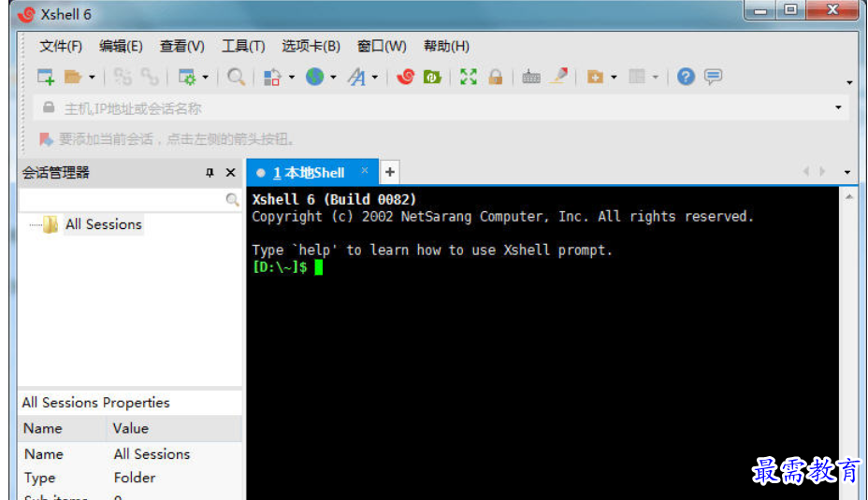Open the keyboard key-mapping icon

coord(531,77)
